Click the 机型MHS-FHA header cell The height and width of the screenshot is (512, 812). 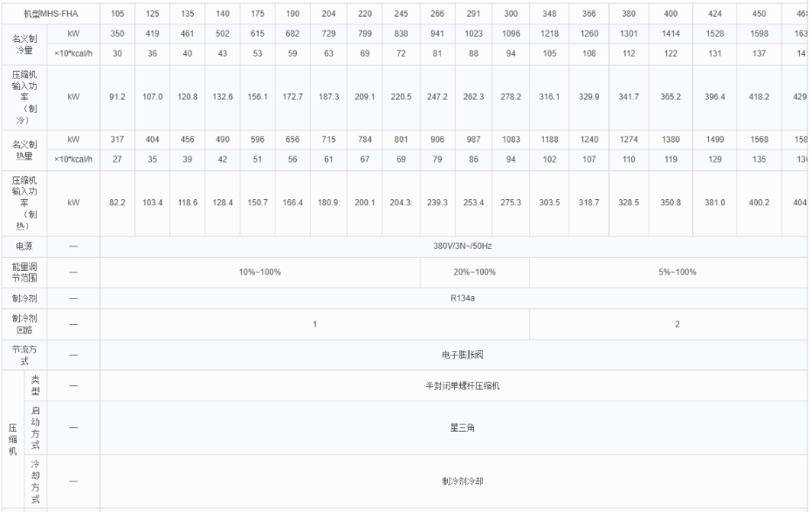tap(48, 13)
